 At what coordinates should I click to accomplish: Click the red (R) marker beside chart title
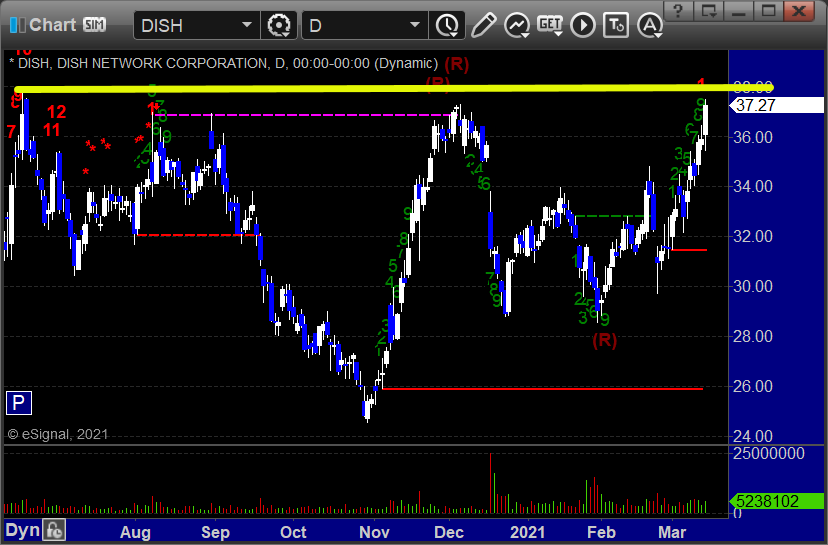click(456, 64)
